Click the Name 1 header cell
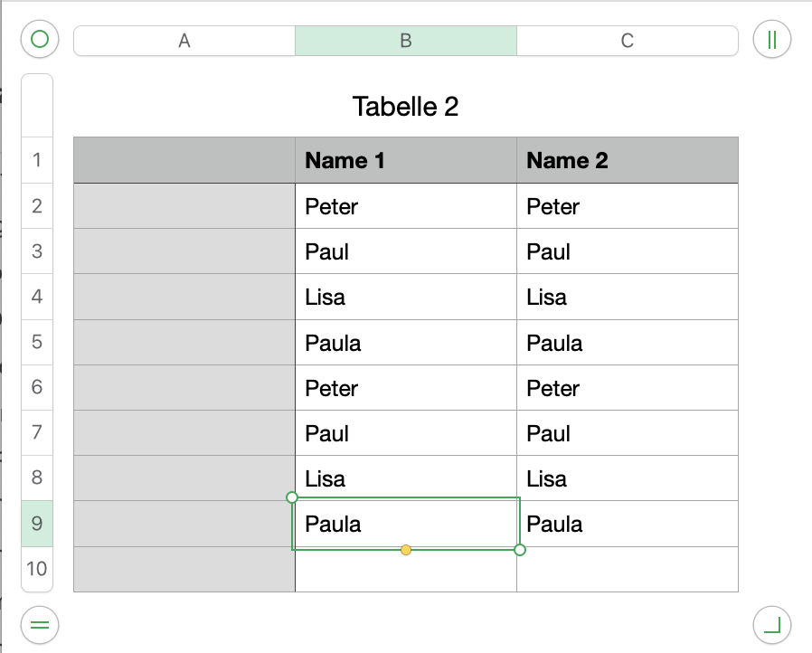 point(405,160)
